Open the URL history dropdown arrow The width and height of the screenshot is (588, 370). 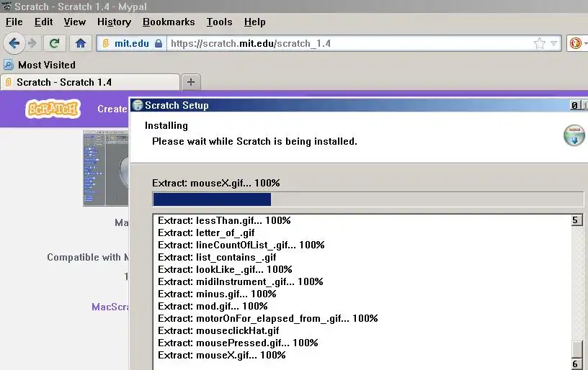(554, 43)
